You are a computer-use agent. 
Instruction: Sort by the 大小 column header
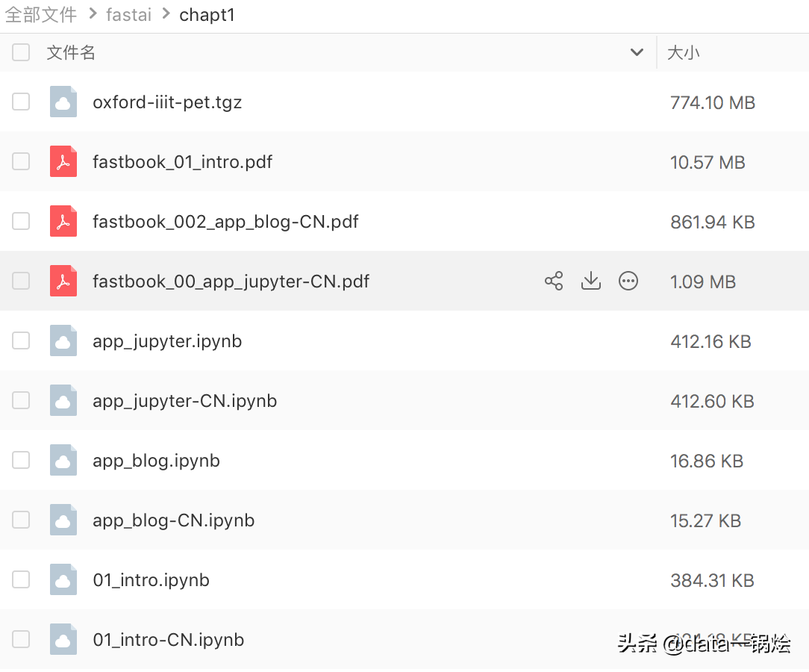click(683, 53)
